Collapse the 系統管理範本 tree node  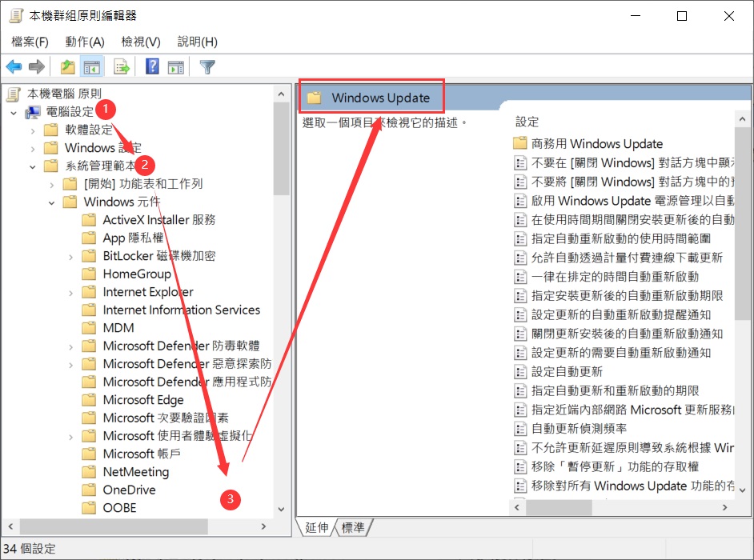tap(32, 166)
